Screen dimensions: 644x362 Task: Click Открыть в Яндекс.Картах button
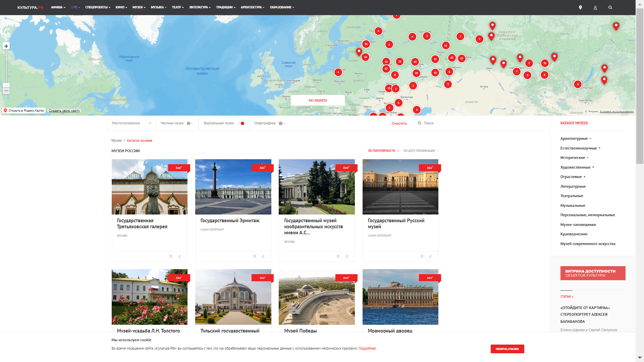click(24, 111)
